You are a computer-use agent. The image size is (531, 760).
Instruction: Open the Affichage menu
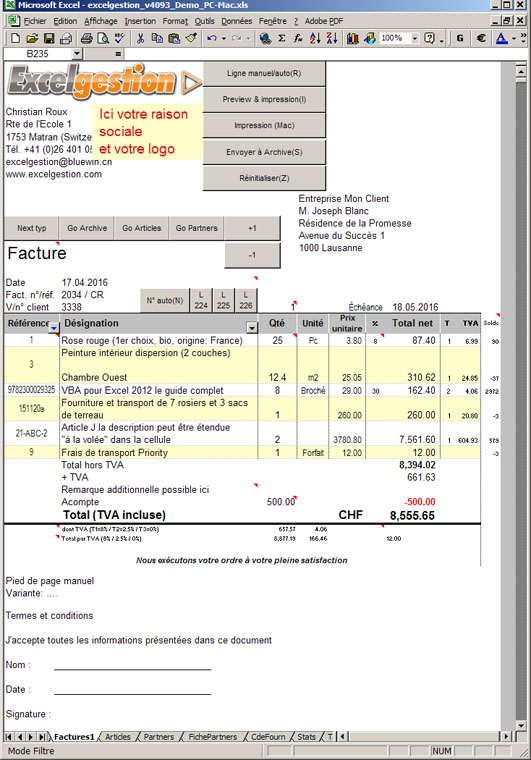[x=101, y=21]
